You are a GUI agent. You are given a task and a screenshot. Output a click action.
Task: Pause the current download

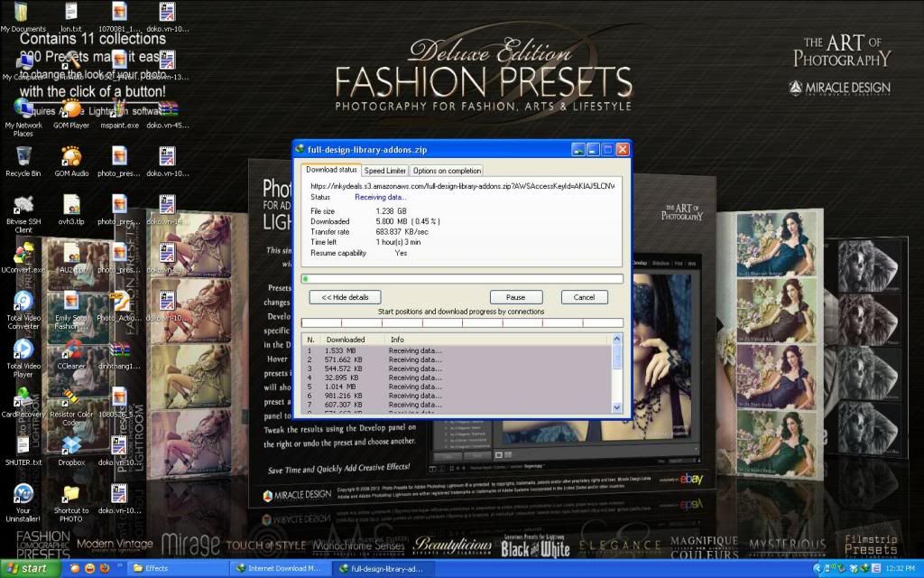(x=515, y=297)
